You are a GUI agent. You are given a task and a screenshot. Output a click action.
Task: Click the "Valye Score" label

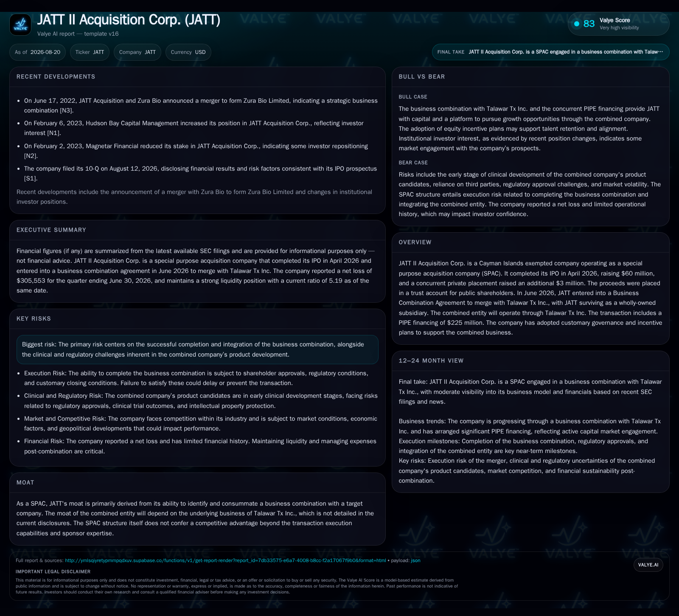pos(614,20)
